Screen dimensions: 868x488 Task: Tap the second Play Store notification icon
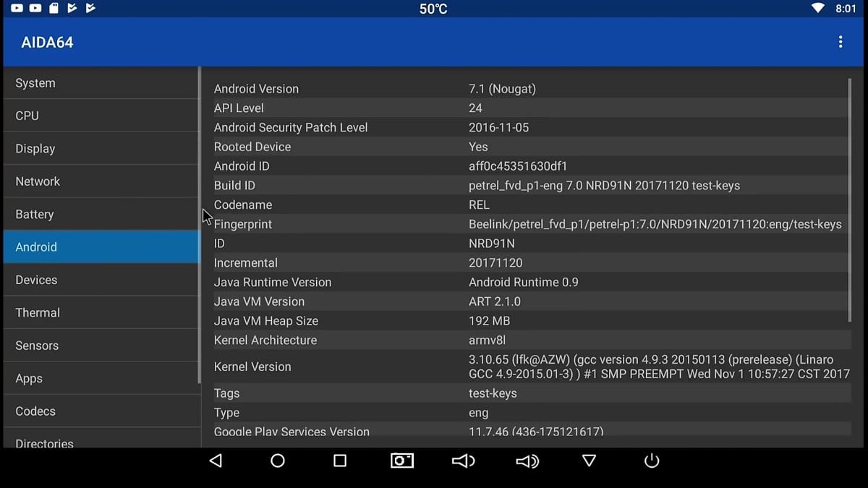click(90, 9)
